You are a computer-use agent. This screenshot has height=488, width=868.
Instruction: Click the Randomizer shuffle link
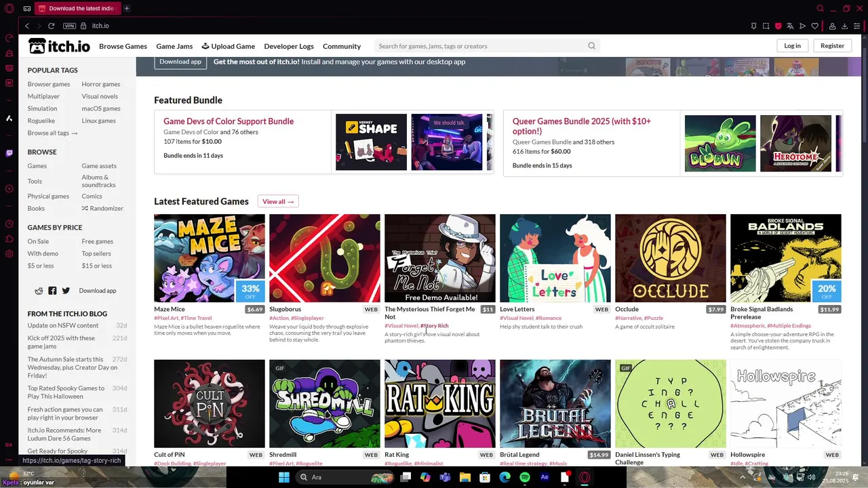[x=102, y=208]
